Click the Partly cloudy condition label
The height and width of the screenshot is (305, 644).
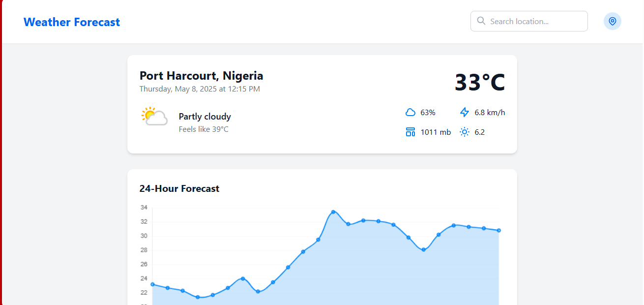[x=205, y=117]
